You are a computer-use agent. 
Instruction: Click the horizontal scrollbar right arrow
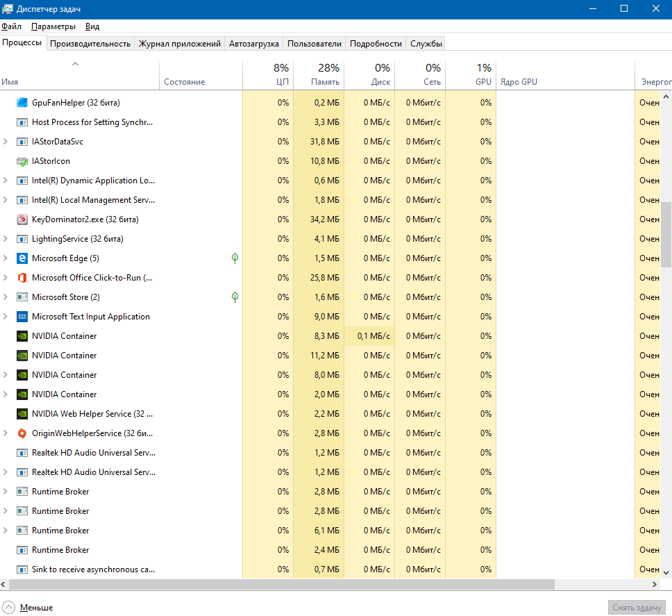pos(655,584)
